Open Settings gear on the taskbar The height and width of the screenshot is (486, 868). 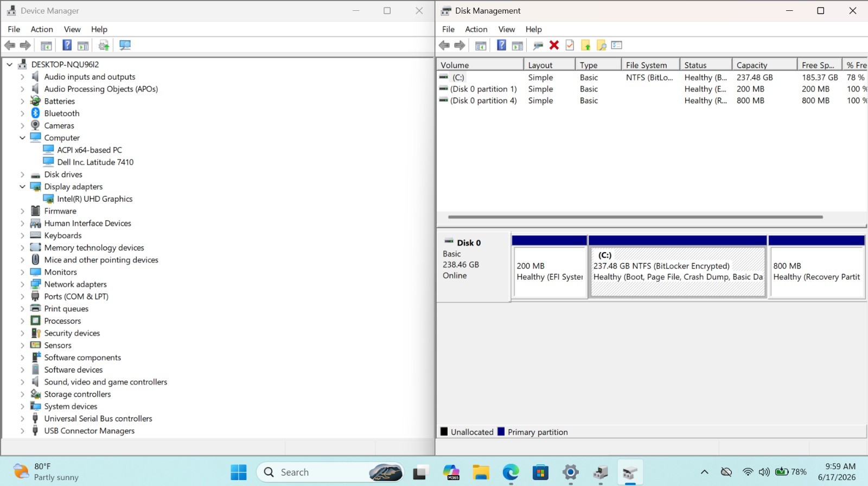tap(570, 472)
